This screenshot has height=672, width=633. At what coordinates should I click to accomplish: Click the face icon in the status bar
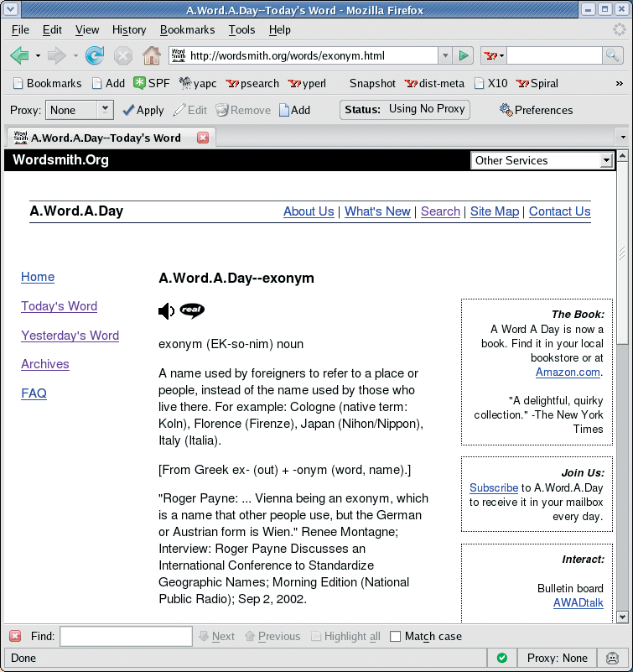[612, 658]
